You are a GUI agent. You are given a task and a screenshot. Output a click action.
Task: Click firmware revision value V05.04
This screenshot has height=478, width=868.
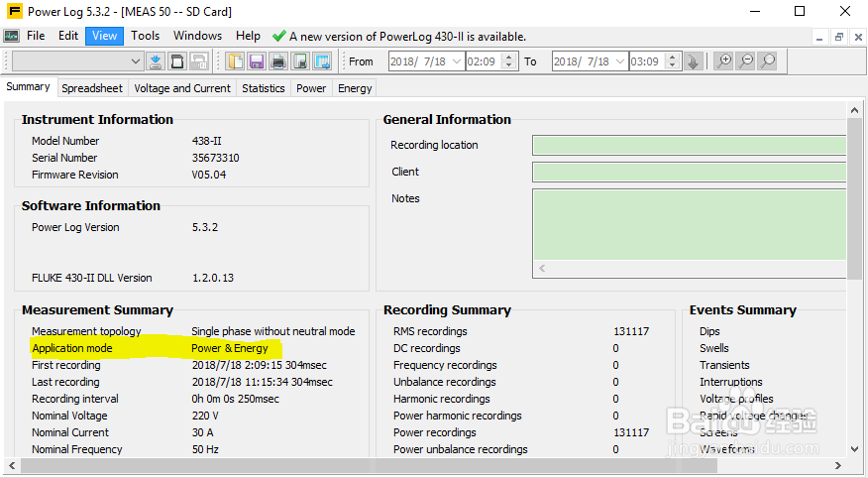point(209,175)
